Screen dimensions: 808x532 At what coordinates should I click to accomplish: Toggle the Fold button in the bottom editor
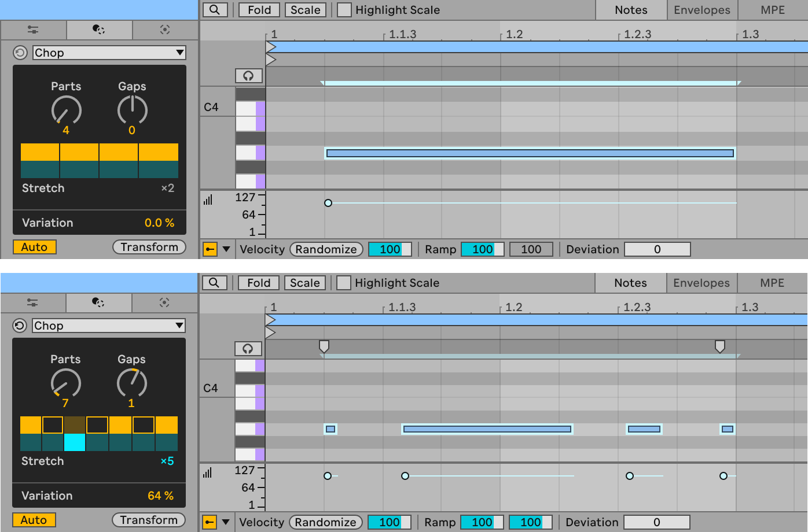259,283
